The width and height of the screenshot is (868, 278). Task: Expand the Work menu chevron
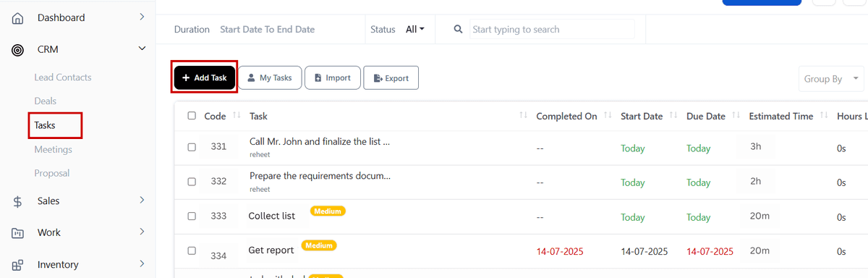tap(142, 232)
